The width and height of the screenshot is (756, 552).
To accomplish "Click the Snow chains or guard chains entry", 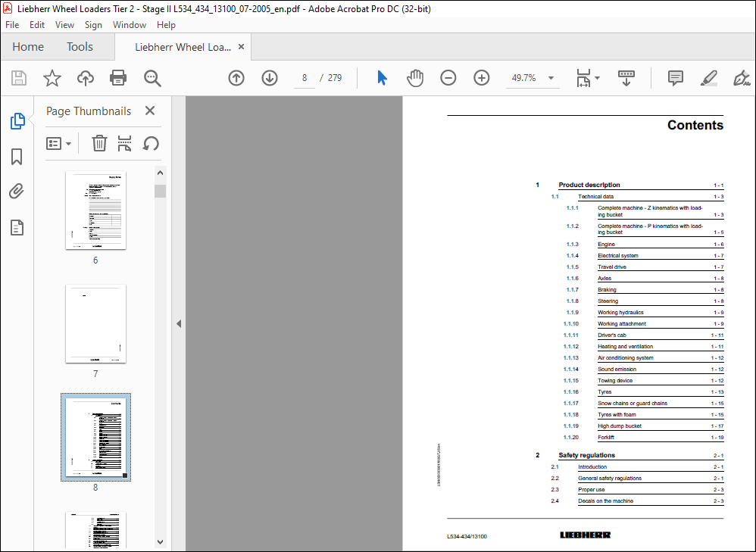I will 632,403.
